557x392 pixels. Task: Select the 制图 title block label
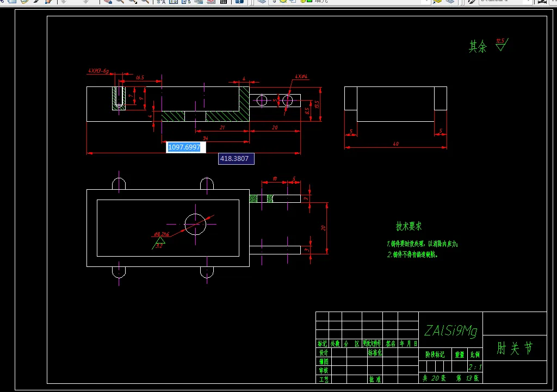point(324,362)
